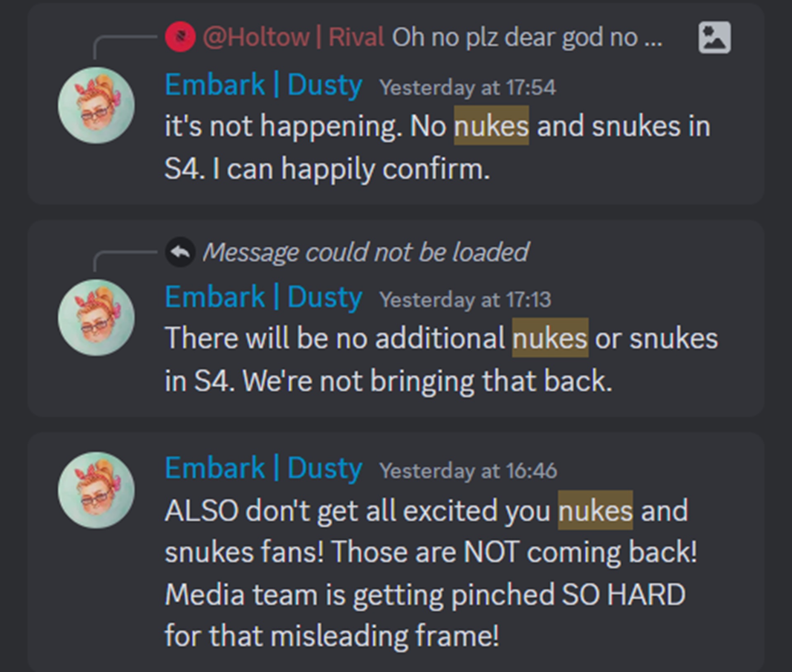This screenshot has width=792, height=672.
Task: Click the @Holtow | Rival mention
Action: tap(293, 37)
